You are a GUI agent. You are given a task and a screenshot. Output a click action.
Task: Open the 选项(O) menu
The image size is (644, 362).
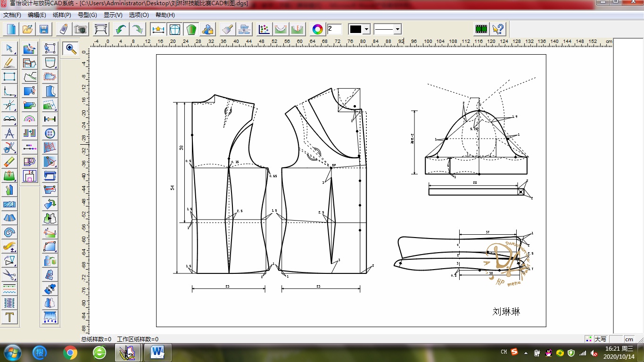[139, 15]
